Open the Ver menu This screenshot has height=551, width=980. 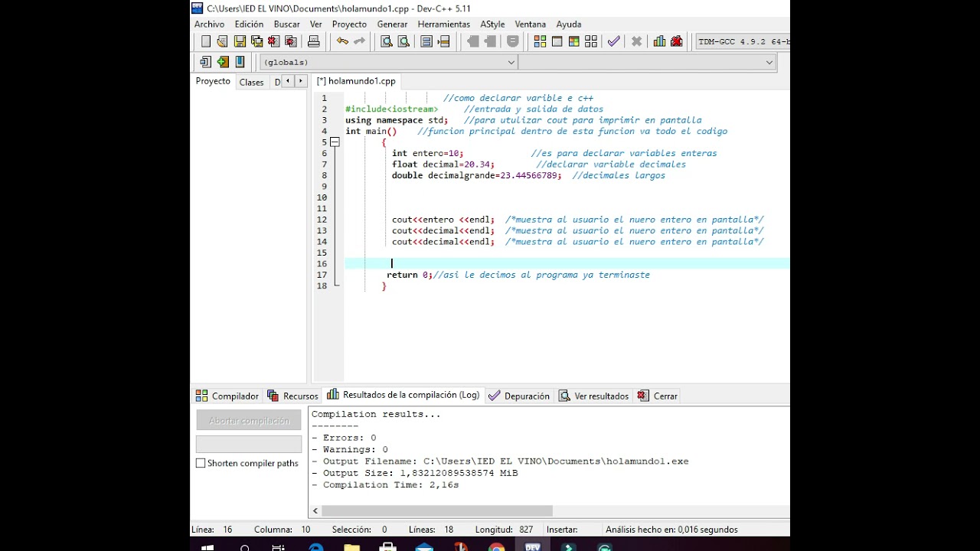coord(315,24)
